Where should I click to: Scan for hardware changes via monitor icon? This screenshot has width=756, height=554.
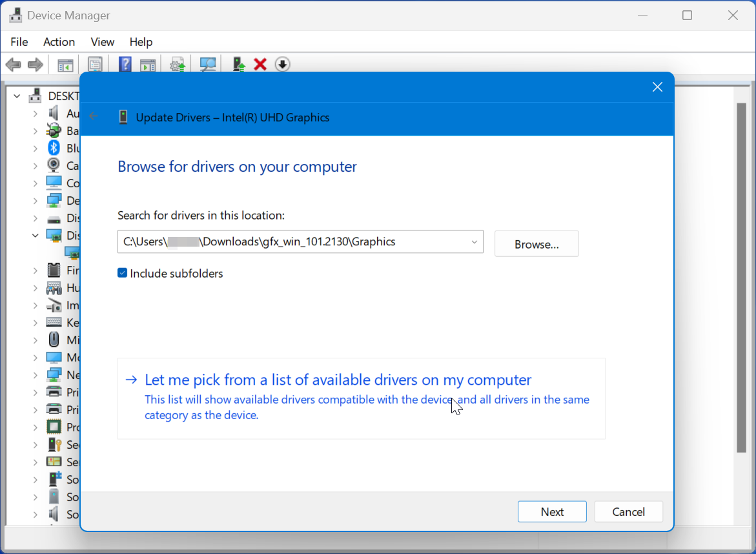tap(208, 65)
